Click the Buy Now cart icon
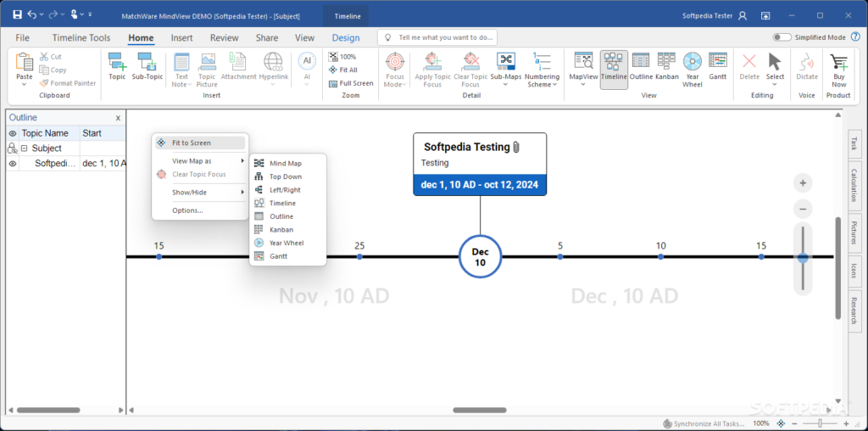This screenshot has width=868, height=431. (x=838, y=61)
